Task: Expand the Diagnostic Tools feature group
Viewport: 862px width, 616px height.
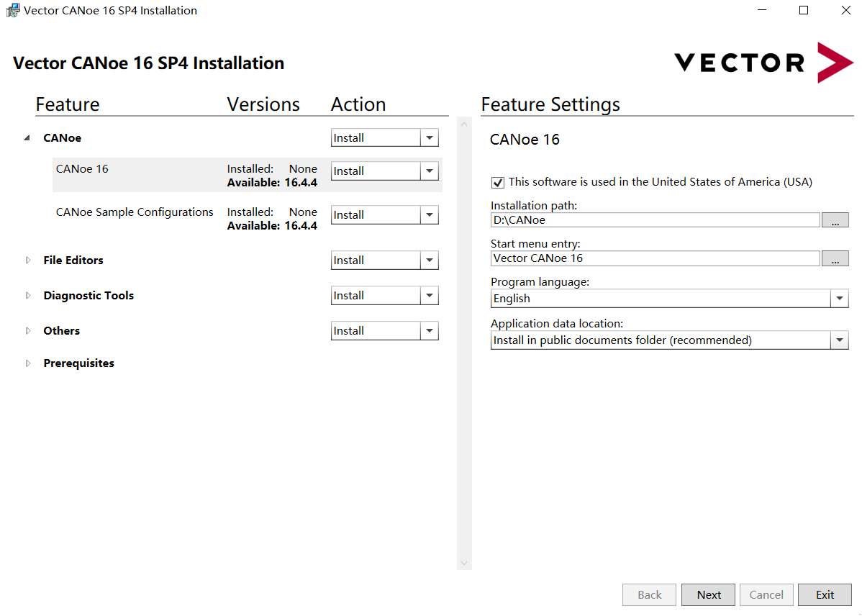Action: (28, 295)
